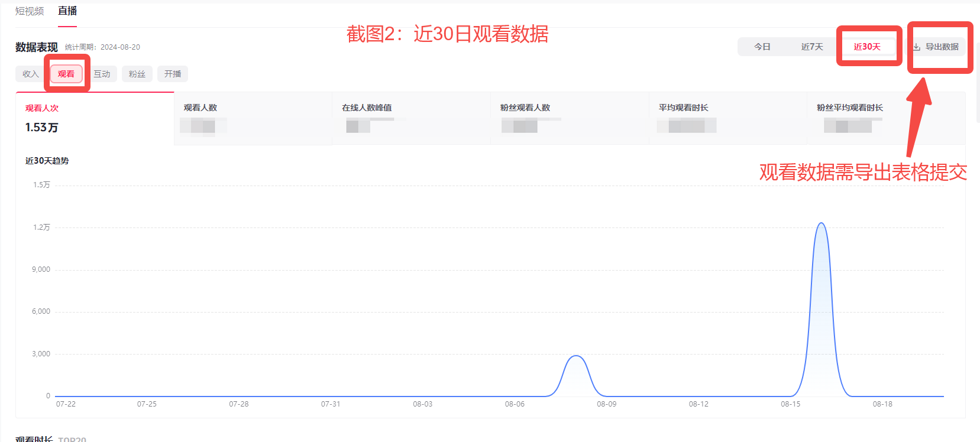This screenshot has height=442, width=980.
Task: Show the 开播 category data
Action: pos(173,74)
